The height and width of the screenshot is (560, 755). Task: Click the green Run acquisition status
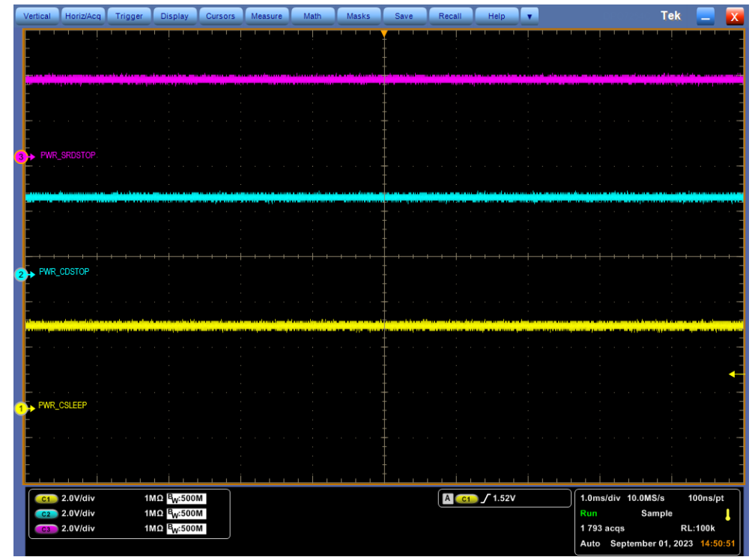pos(589,514)
